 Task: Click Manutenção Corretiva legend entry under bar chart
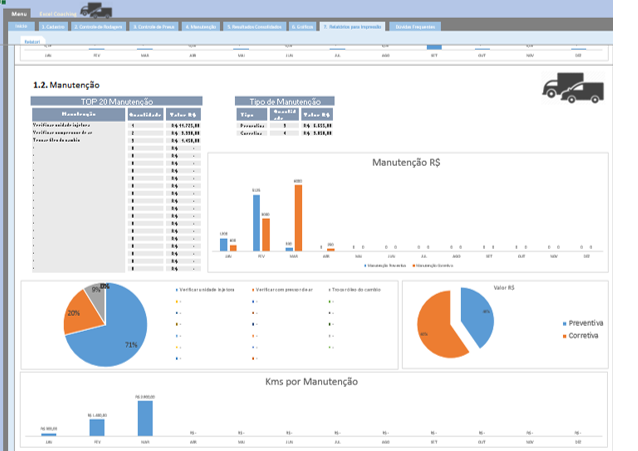[433, 265]
